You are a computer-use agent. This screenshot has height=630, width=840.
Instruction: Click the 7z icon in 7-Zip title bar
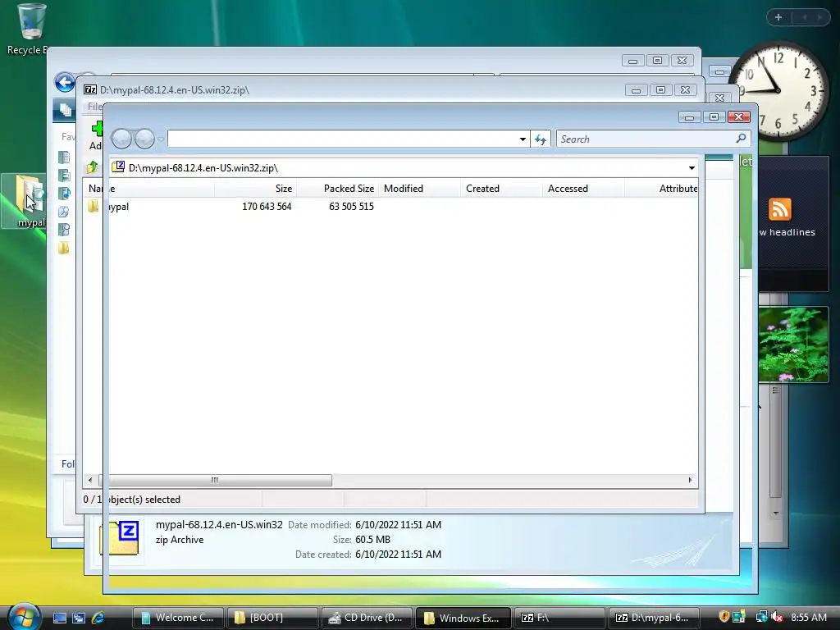[90, 89]
